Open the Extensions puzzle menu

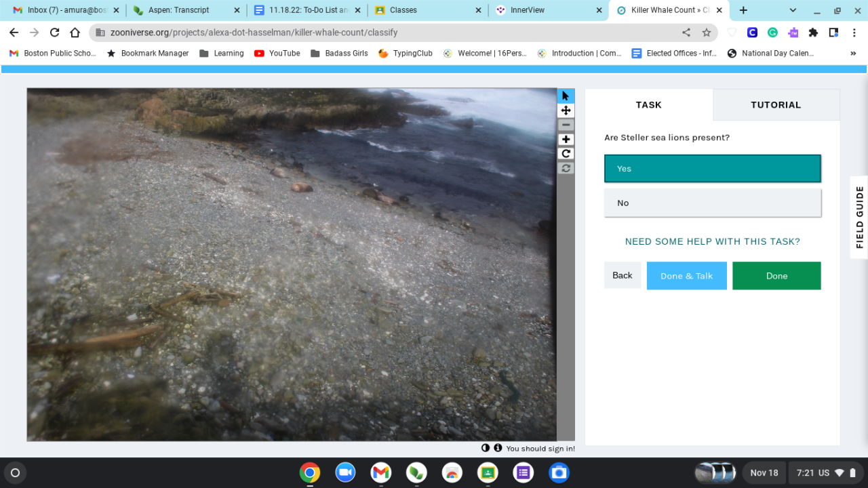coord(813,33)
